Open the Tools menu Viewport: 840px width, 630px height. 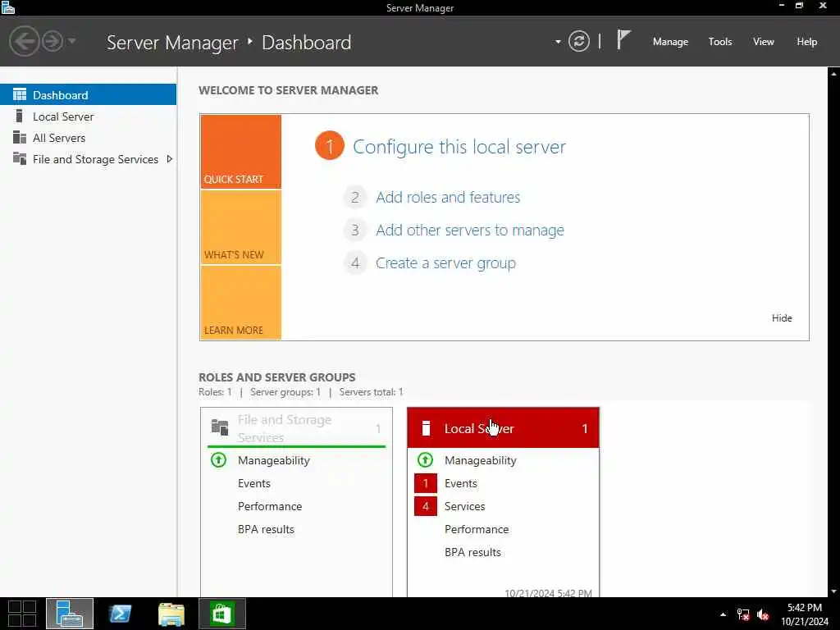[720, 42]
